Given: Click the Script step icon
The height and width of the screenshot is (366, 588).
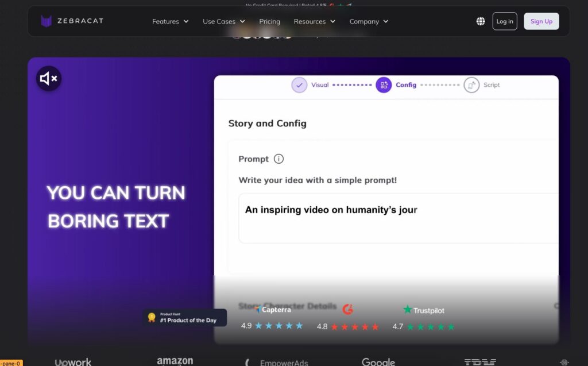Looking at the screenshot, I should tap(471, 85).
